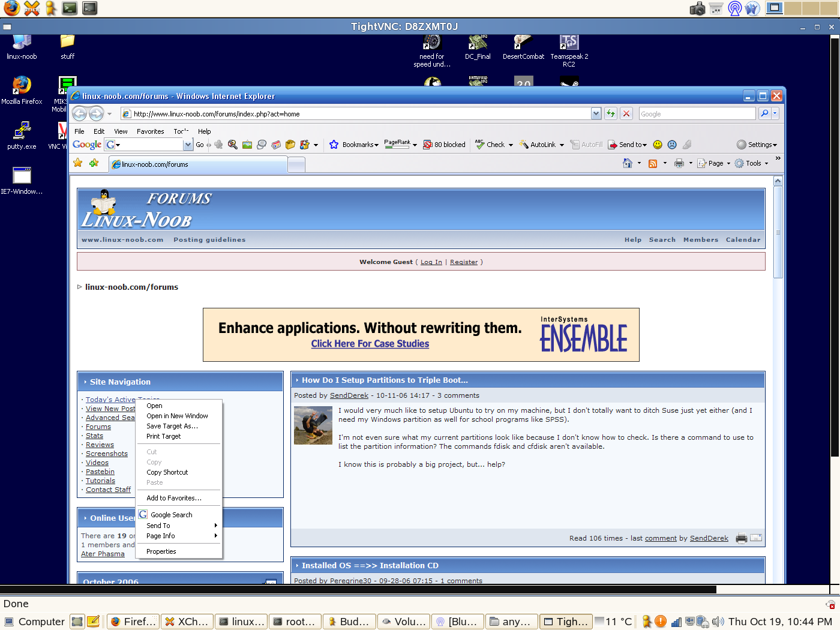840x630 pixels.
Task: Click the Refresh page icon beside address bar
Action: click(x=611, y=113)
